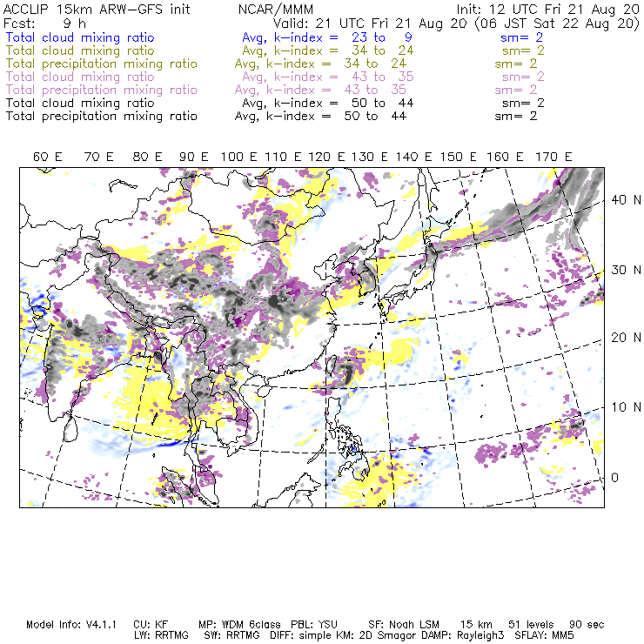Click the blue "sm= 2" value
644x644 pixels.
521,37
